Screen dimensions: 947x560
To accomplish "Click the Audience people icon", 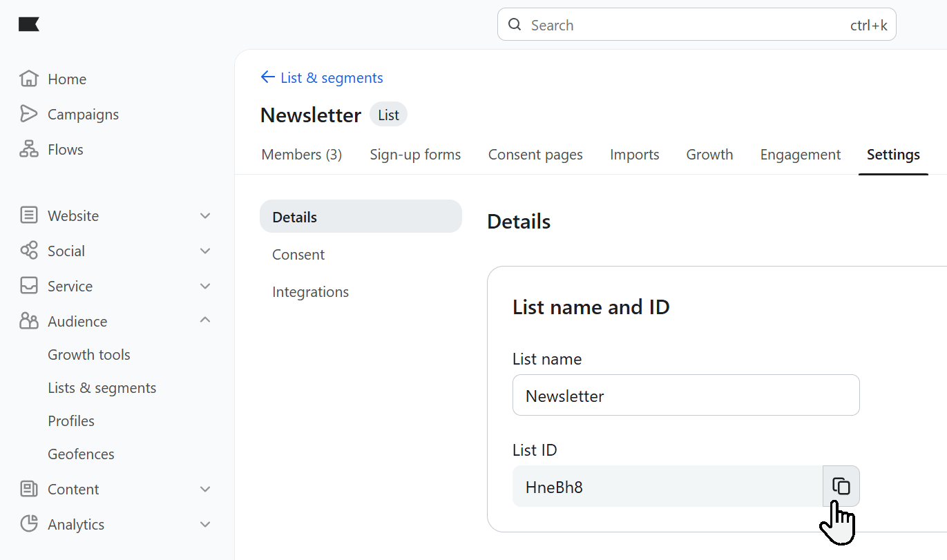I will point(28,321).
